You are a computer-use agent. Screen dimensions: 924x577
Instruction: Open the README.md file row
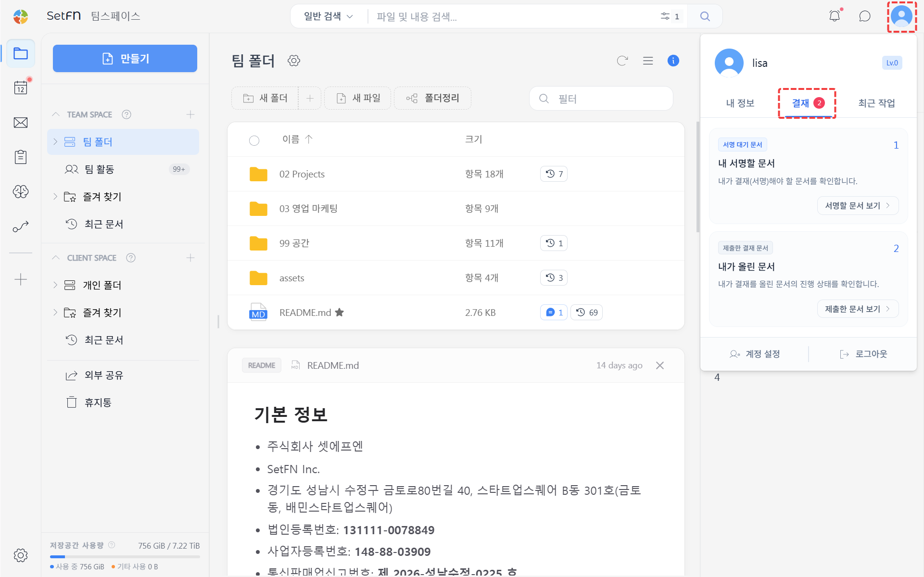[x=456, y=313]
